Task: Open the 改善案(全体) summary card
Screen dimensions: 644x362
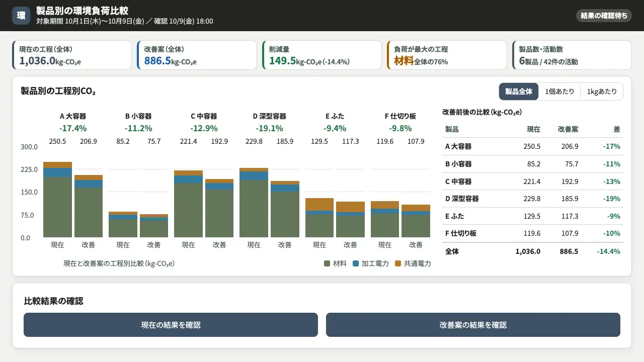Action: [x=197, y=55]
